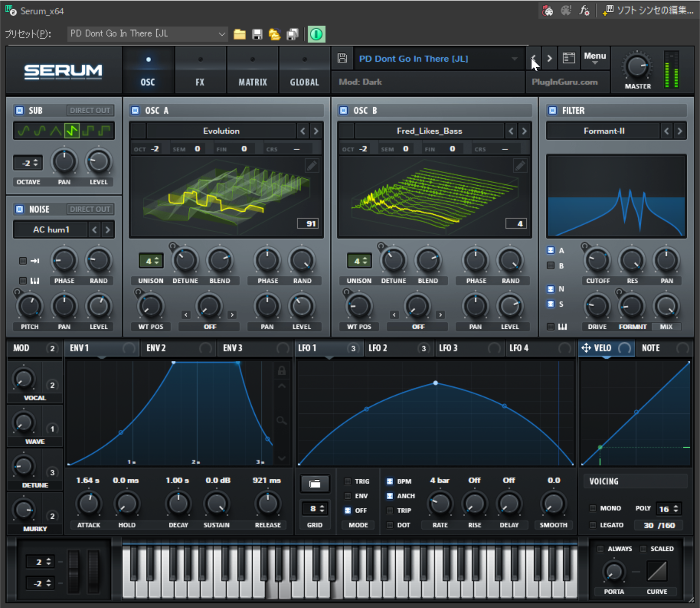The width and height of the screenshot is (700, 608).
Task: Toggle the OSC A enable switch
Action: click(x=135, y=110)
